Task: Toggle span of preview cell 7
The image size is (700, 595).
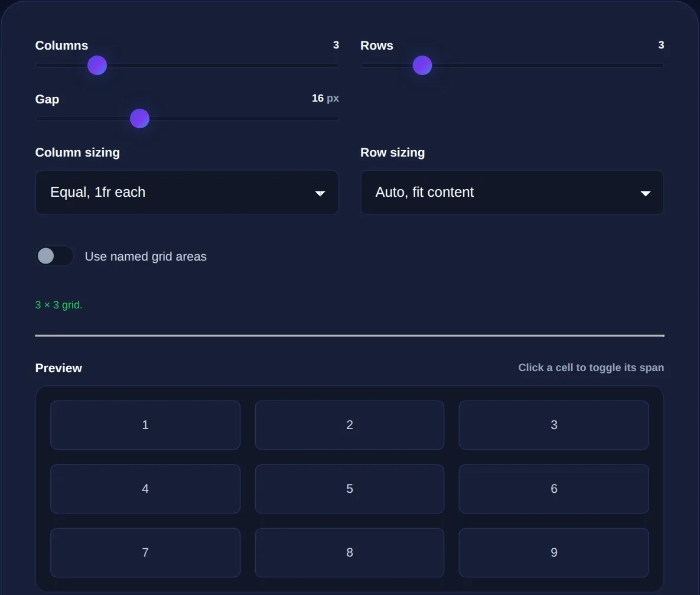Action: (145, 552)
